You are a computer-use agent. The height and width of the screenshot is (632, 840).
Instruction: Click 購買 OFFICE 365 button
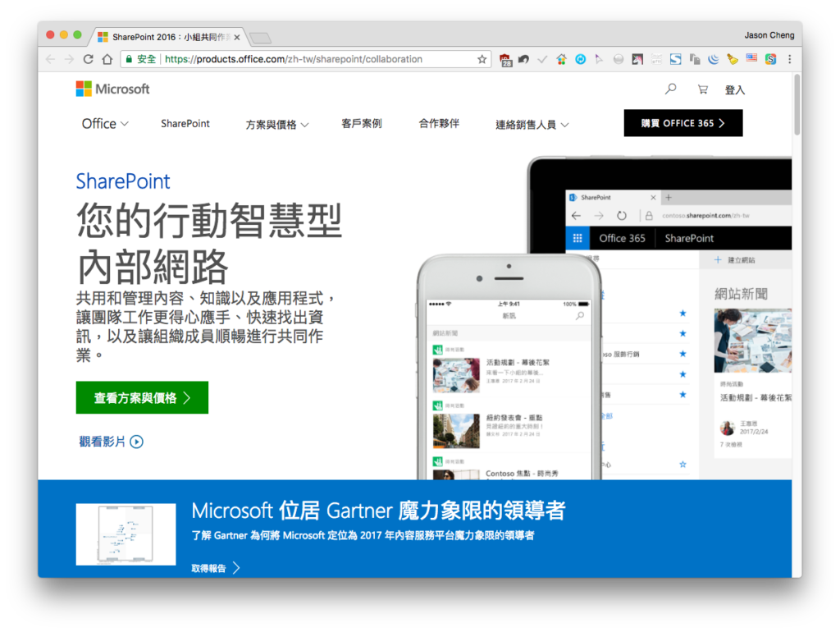pos(683,123)
